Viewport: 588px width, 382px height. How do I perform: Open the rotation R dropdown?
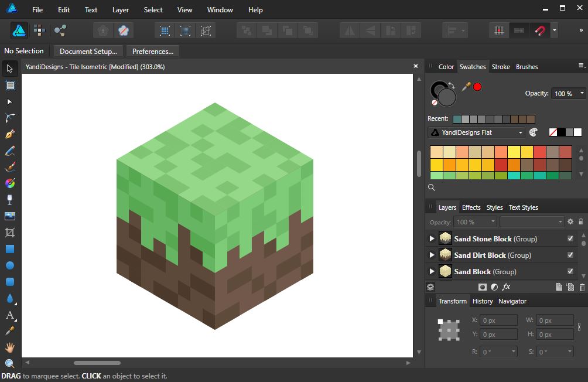pyautogui.click(x=514, y=352)
